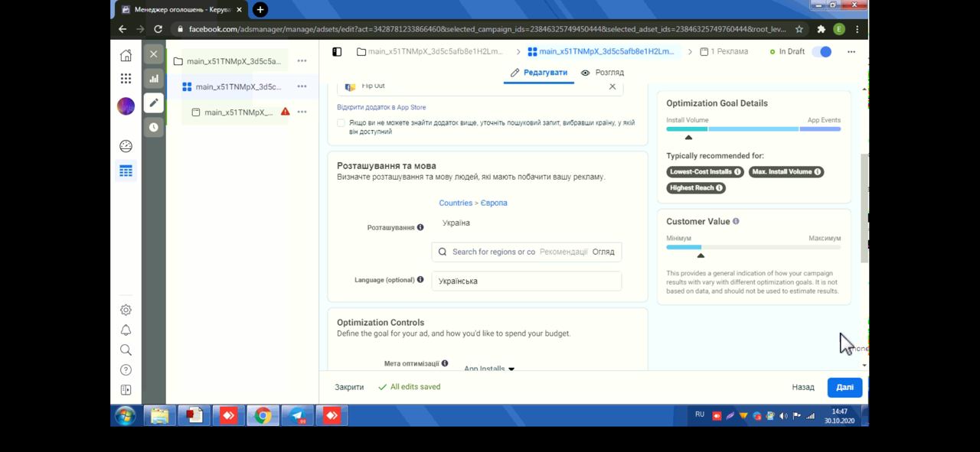Bookmark this page with star icon
This screenshot has height=452, width=980.
coord(799,29)
